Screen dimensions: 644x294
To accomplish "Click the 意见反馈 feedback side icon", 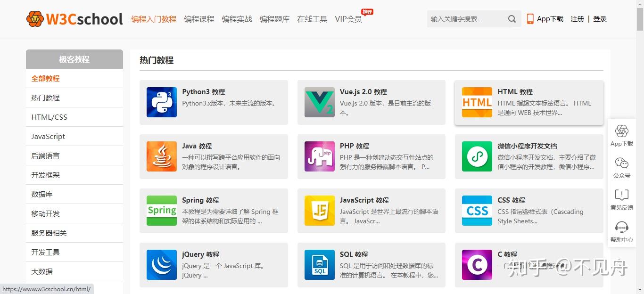I will (622, 195).
